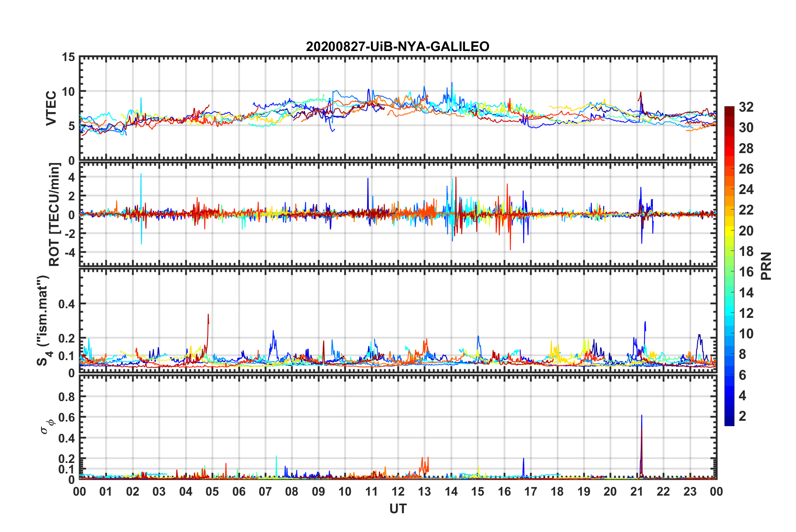Image resolution: width=796 pixels, height=532 pixels.
Task: Click colorbar tick label 32
Action: click(x=746, y=107)
